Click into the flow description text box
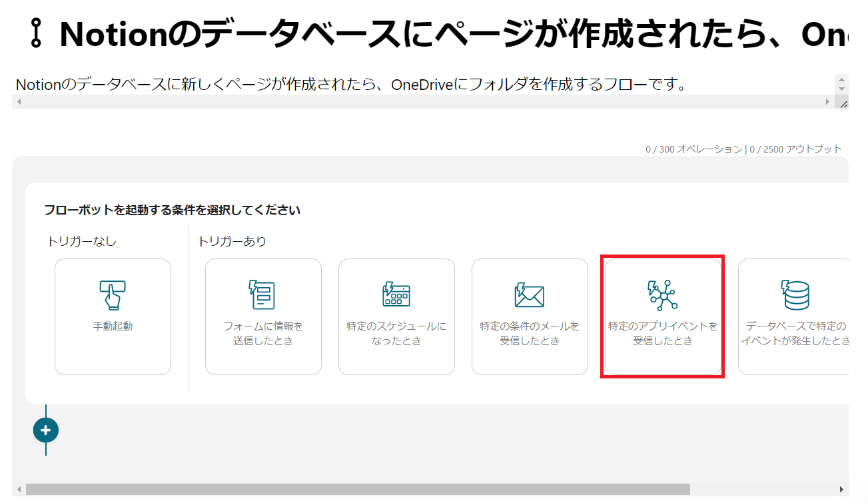This screenshot has height=503, width=868. click(423, 85)
